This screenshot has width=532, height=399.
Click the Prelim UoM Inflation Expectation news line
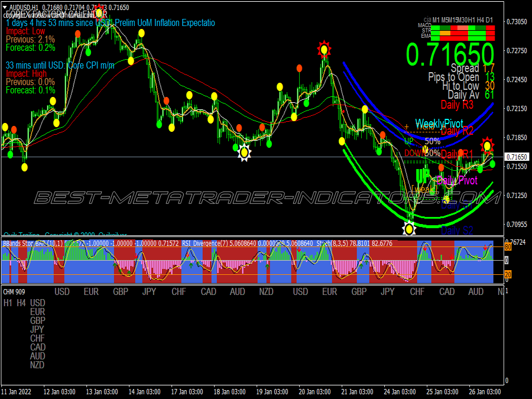pos(111,22)
